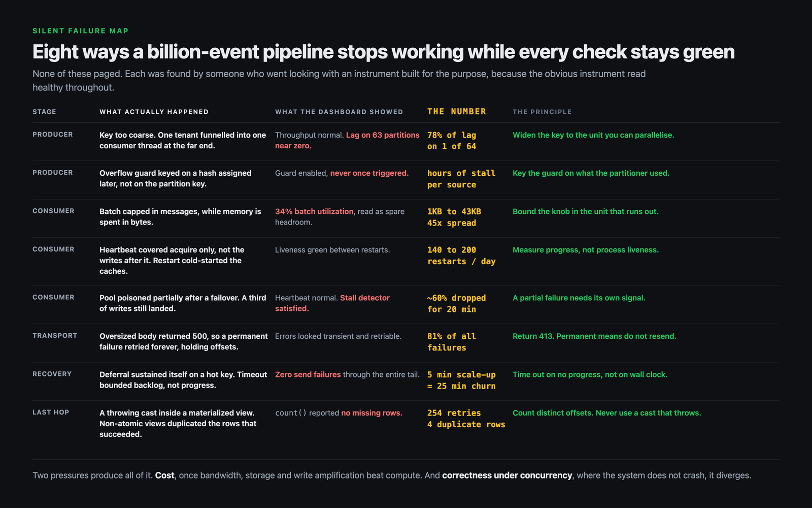The height and width of the screenshot is (508, 812).
Task: Click the headline starting 'Eight ways a billion-event pipeline'
Action: 384,52
